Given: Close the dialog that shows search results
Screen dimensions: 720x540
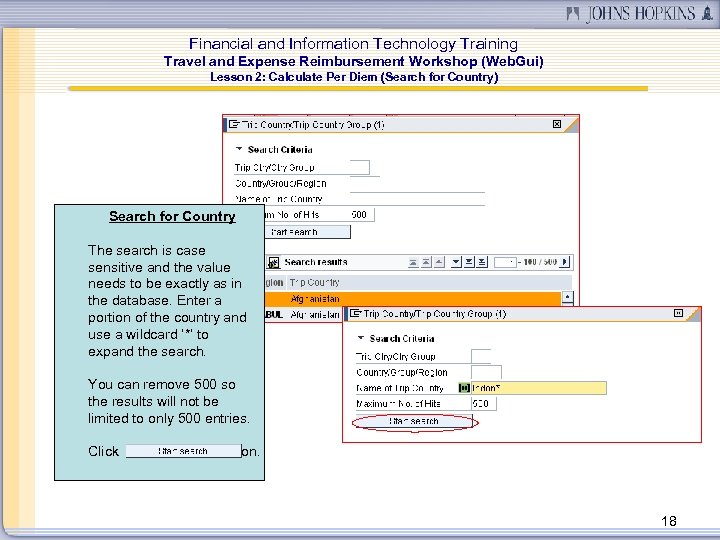Looking at the screenshot, I should (557, 124).
